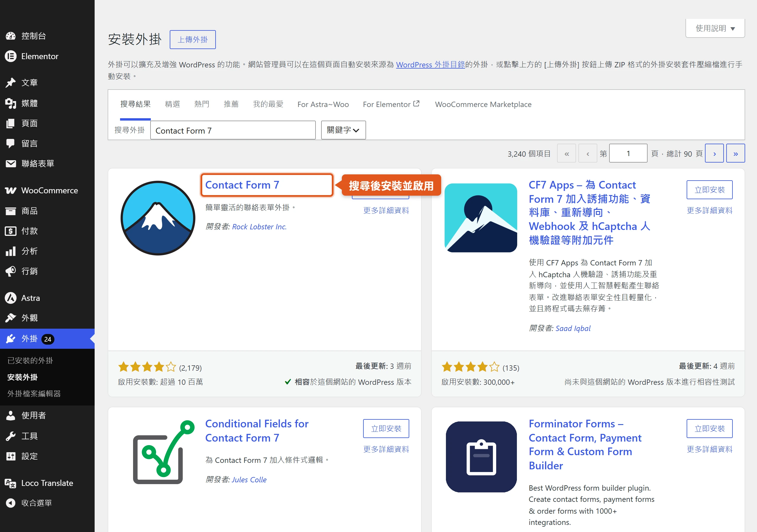This screenshot has height=532, width=757.
Task: Open Conditional Fields for Contact Form 7 title
Action: 257,431
